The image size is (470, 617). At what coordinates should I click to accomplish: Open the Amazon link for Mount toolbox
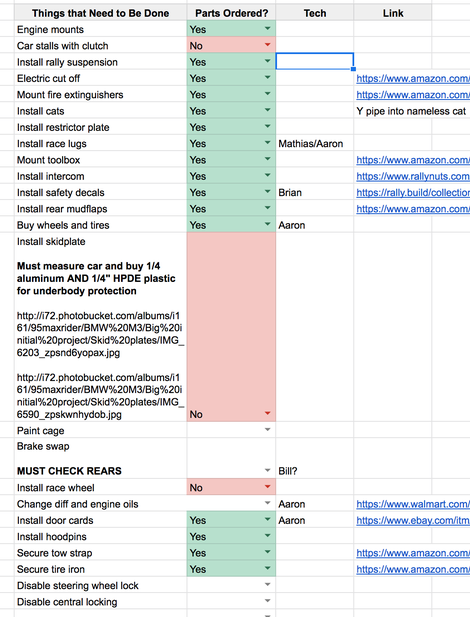tap(413, 160)
